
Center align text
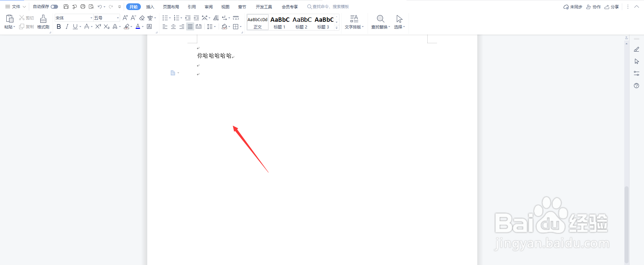pos(173,26)
